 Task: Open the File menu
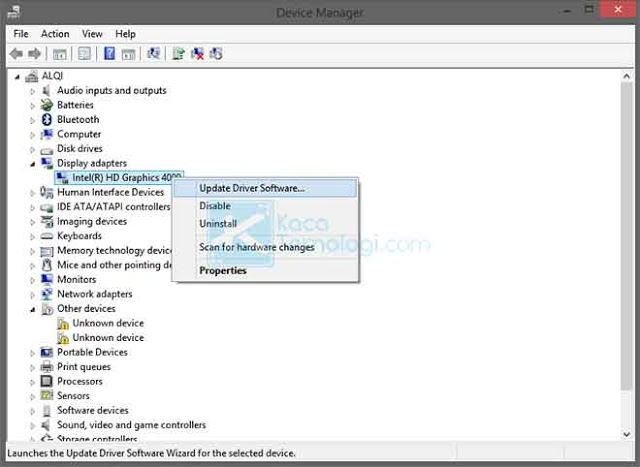(x=21, y=34)
